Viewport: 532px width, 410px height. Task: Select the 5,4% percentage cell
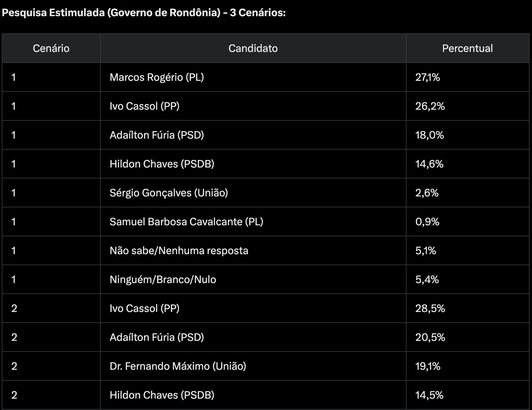(427, 279)
